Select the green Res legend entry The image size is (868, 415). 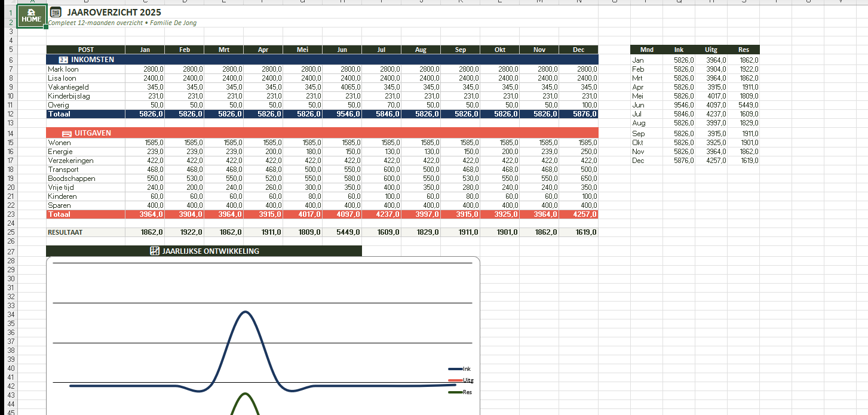tap(460, 392)
